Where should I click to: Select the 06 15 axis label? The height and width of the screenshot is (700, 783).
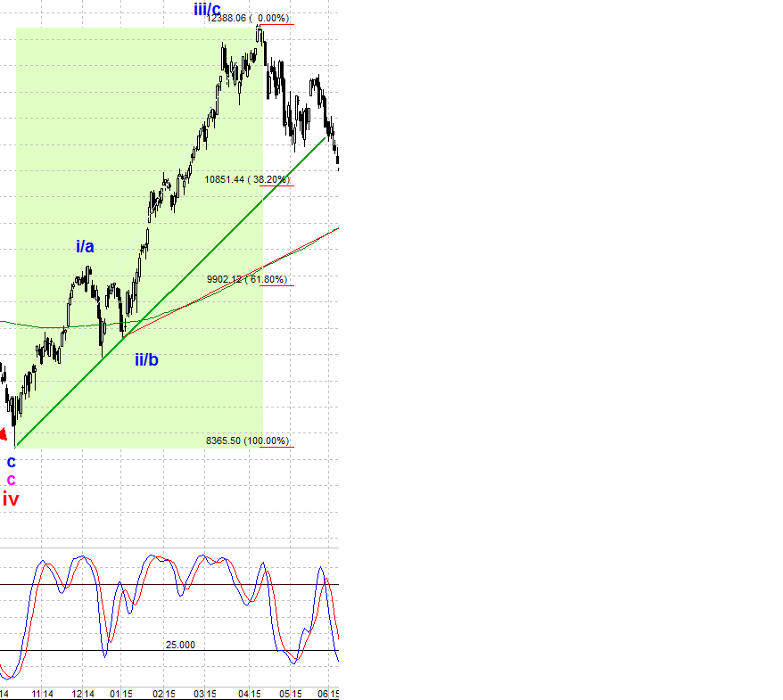[326, 692]
